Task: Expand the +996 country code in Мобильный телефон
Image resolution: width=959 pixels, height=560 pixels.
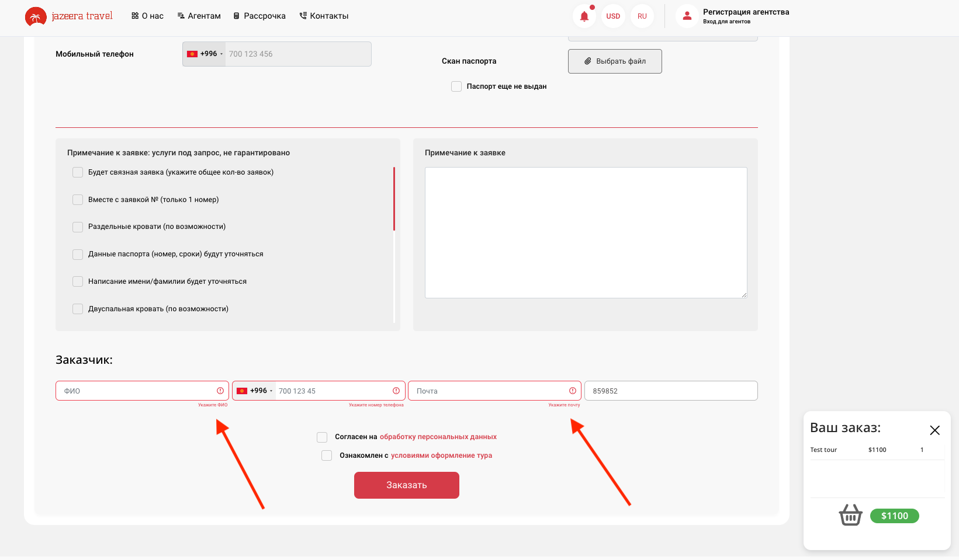Action: (x=205, y=54)
